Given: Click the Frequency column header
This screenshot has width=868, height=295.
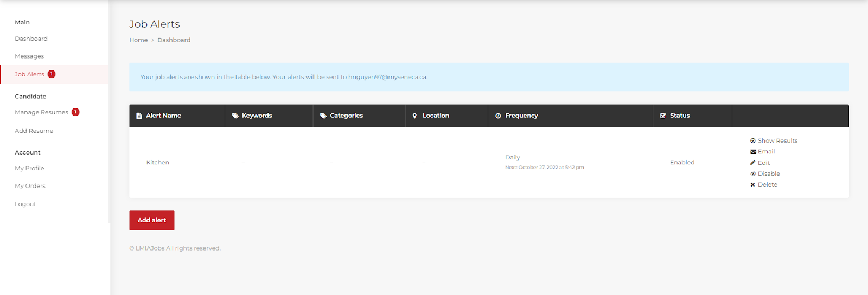Looking at the screenshot, I should 570,116.
